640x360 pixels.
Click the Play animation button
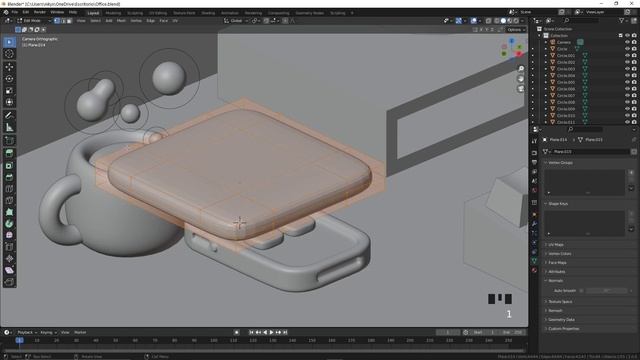coord(271,332)
